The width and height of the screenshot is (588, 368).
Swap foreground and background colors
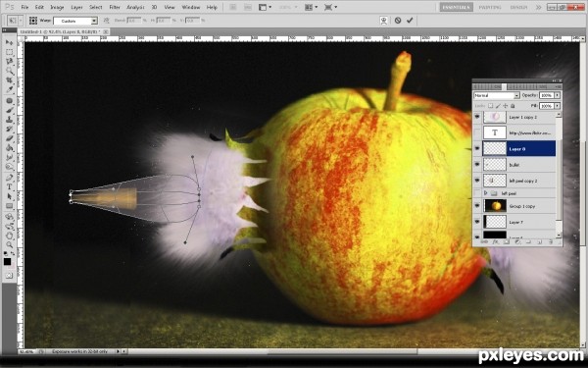(13, 254)
